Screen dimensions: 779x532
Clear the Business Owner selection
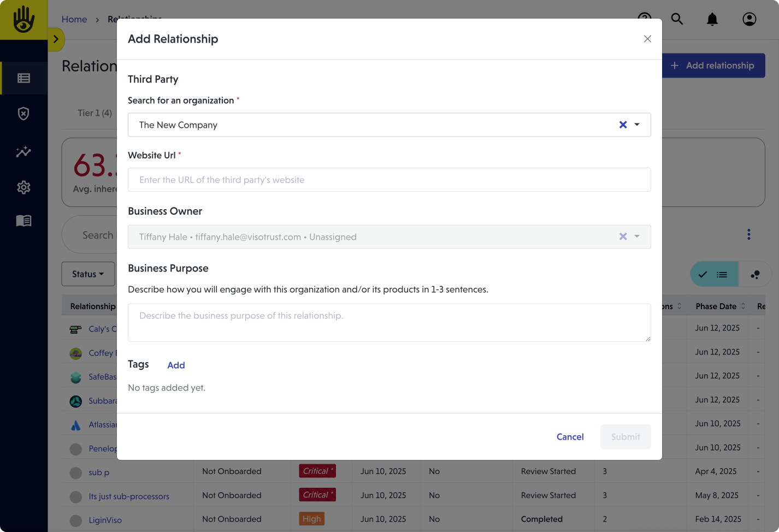623,237
